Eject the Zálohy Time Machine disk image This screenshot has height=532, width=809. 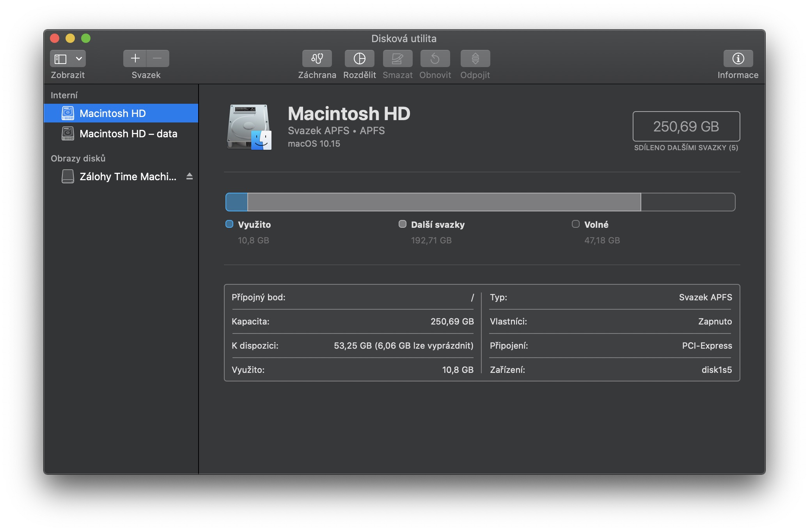point(190,176)
